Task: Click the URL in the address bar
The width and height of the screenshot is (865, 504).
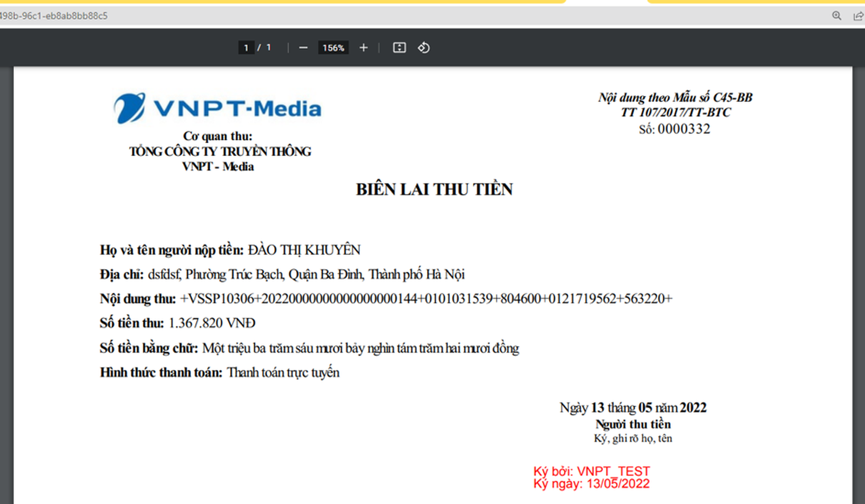Action: point(54,16)
